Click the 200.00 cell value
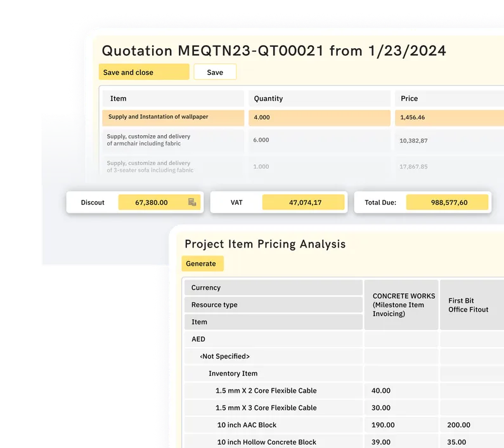Screen dimensions: 504x448 tap(459, 425)
